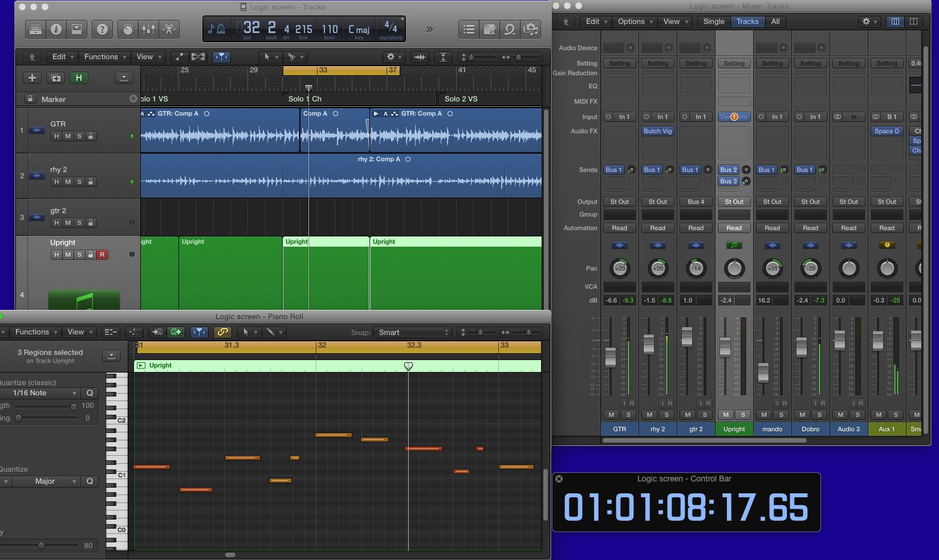The height and width of the screenshot is (560, 939).
Task: Open the Library panel from control bar
Action: [x=35, y=29]
